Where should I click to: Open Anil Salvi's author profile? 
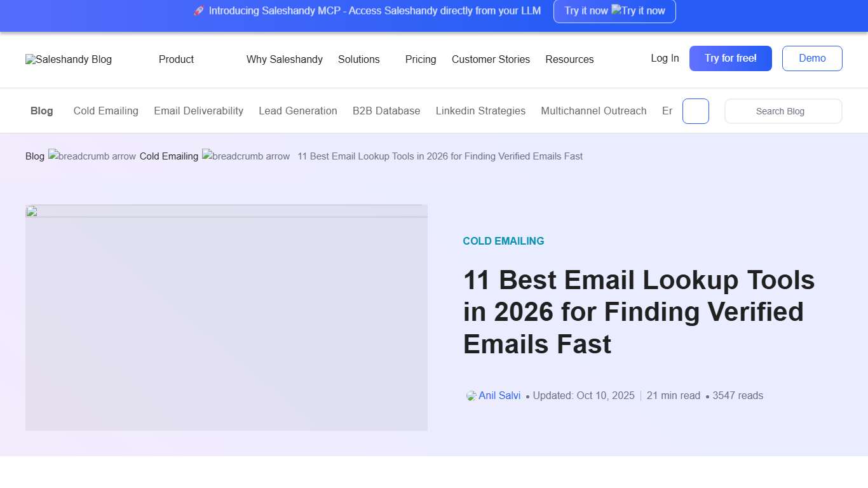tap(500, 395)
